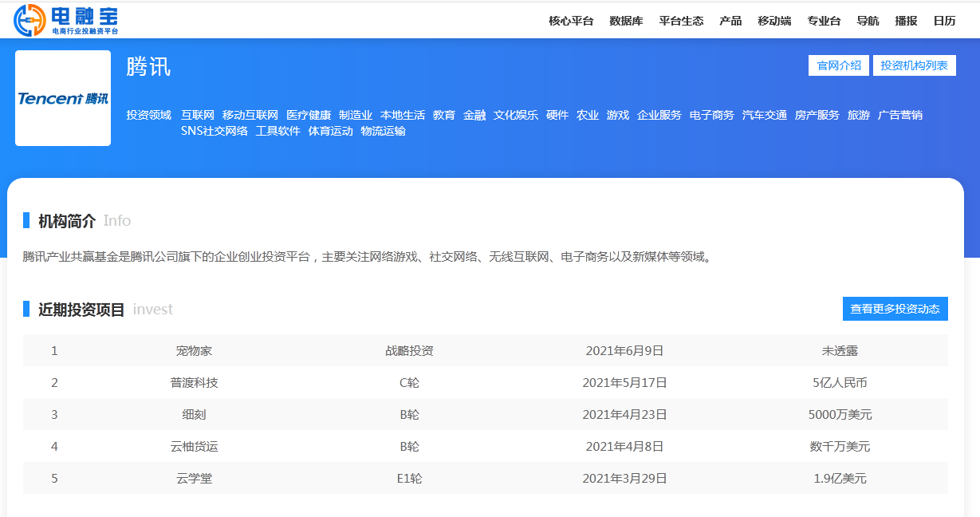The width and height of the screenshot is (980, 517).
Task: Open the Tencent 腾讯 logo thumbnail
Action: click(x=63, y=98)
